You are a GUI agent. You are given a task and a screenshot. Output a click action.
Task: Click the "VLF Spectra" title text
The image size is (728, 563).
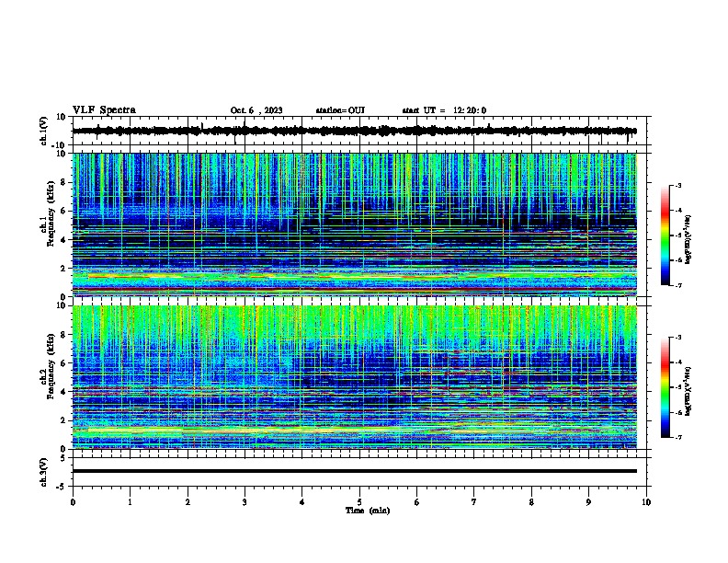coord(104,109)
